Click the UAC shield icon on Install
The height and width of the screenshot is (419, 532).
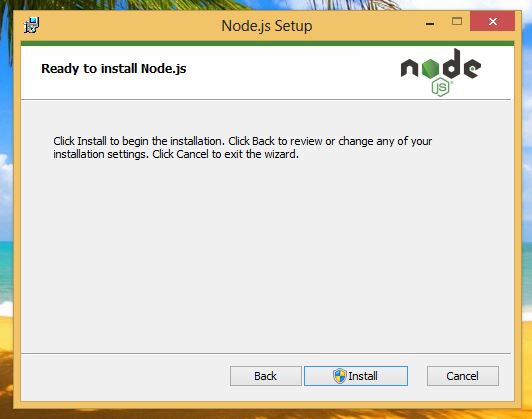(x=339, y=376)
